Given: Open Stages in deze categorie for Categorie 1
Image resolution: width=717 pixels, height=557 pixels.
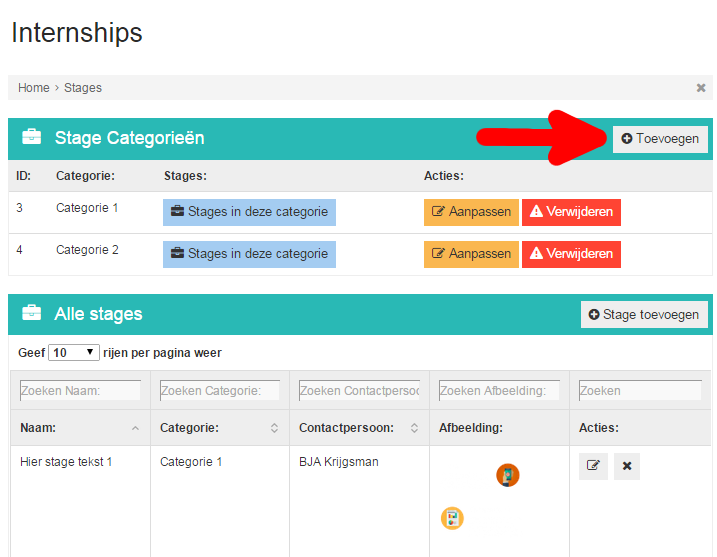Looking at the screenshot, I should tap(249, 212).
